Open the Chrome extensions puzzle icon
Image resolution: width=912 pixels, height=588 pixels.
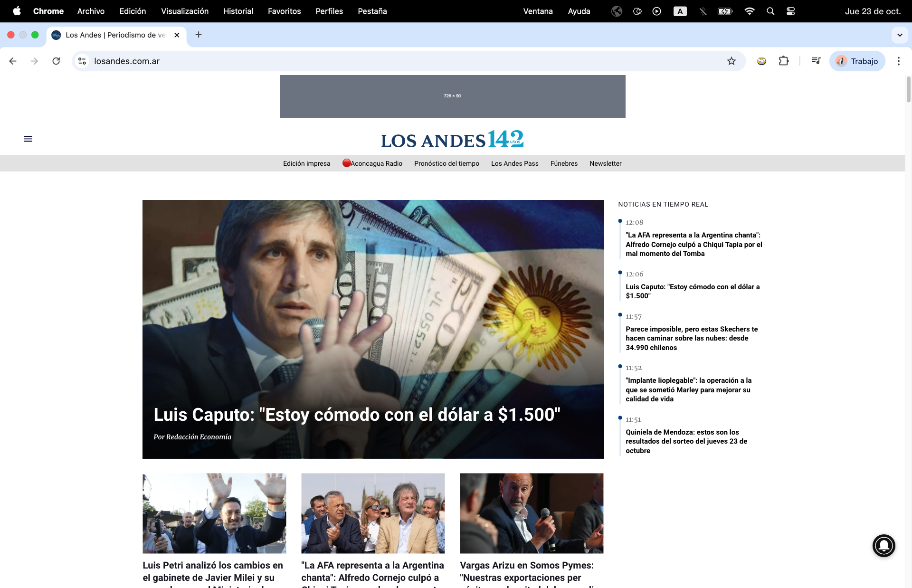(x=783, y=61)
